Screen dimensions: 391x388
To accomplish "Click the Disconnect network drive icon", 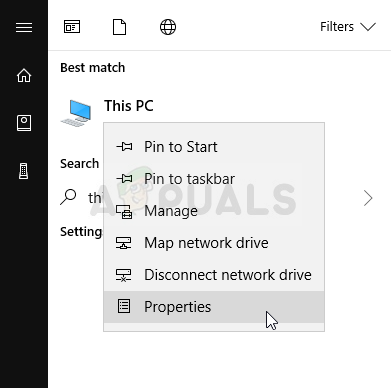I will pos(123,275).
